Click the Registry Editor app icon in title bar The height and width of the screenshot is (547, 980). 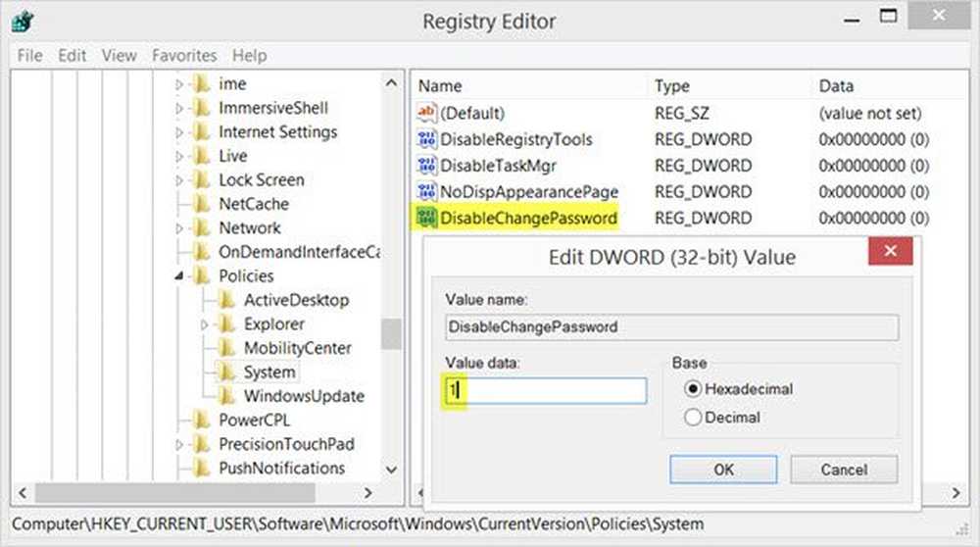23,22
